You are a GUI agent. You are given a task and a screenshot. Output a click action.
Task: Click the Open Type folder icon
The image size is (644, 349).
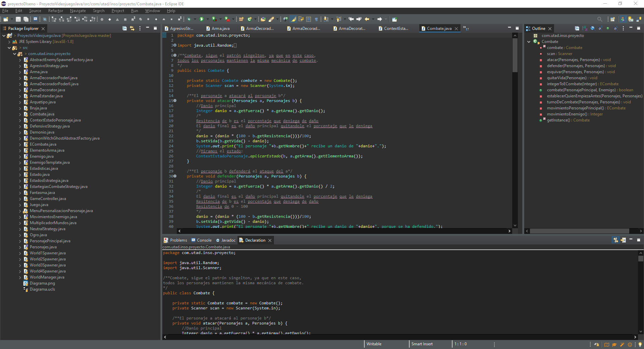click(263, 19)
